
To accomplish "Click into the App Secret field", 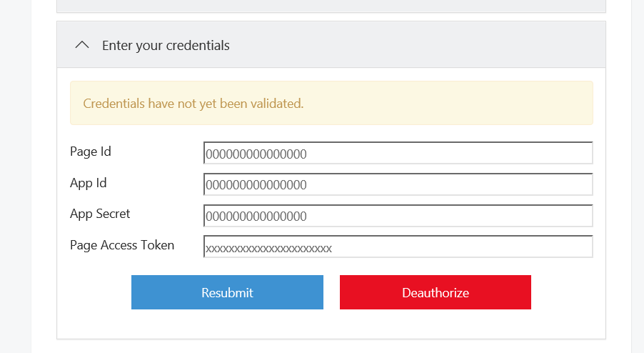I will pyautogui.click(x=398, y=216).
